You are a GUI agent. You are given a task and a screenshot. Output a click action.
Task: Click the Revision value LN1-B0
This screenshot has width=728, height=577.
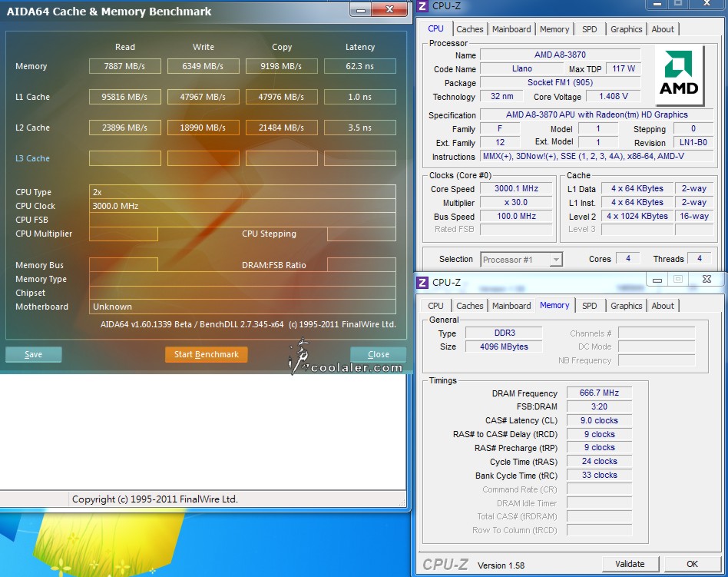[x=693, y=143]
